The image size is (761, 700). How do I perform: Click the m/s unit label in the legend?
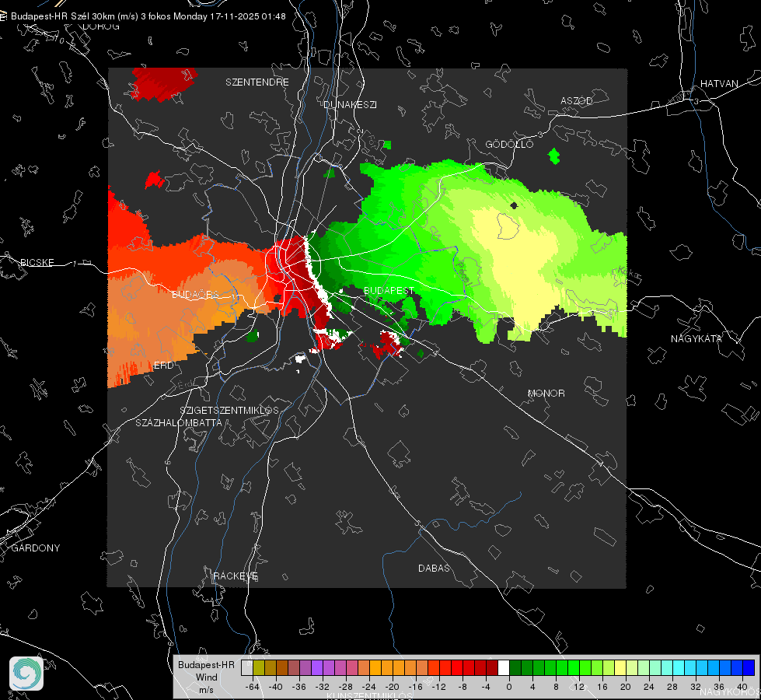pyautogui.click(x=206, y=690)
